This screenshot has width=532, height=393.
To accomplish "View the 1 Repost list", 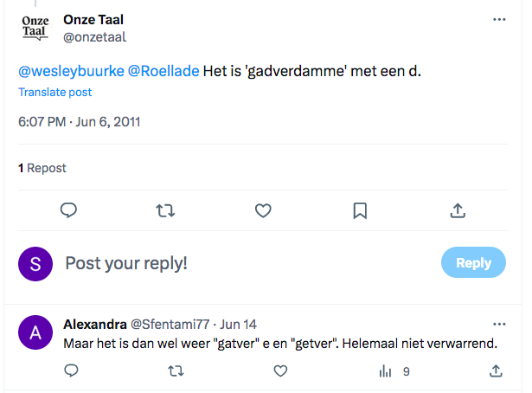I will (x=42, y=168).
